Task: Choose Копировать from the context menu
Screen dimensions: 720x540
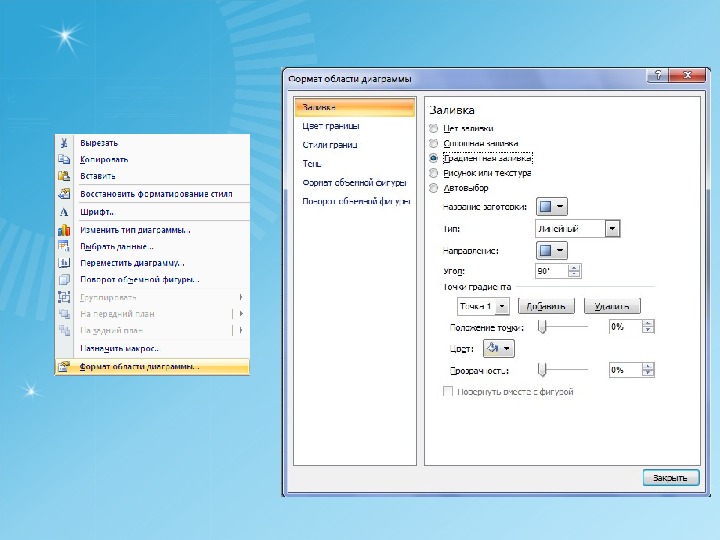Action: point(152,159)
